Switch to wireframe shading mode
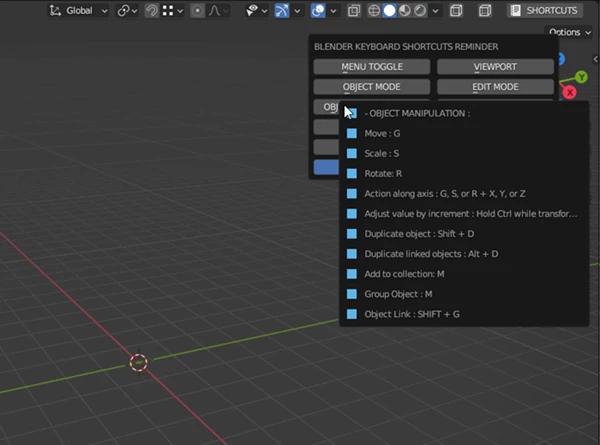The width and height of the screenshot is (600, 445). coord(374,10)
